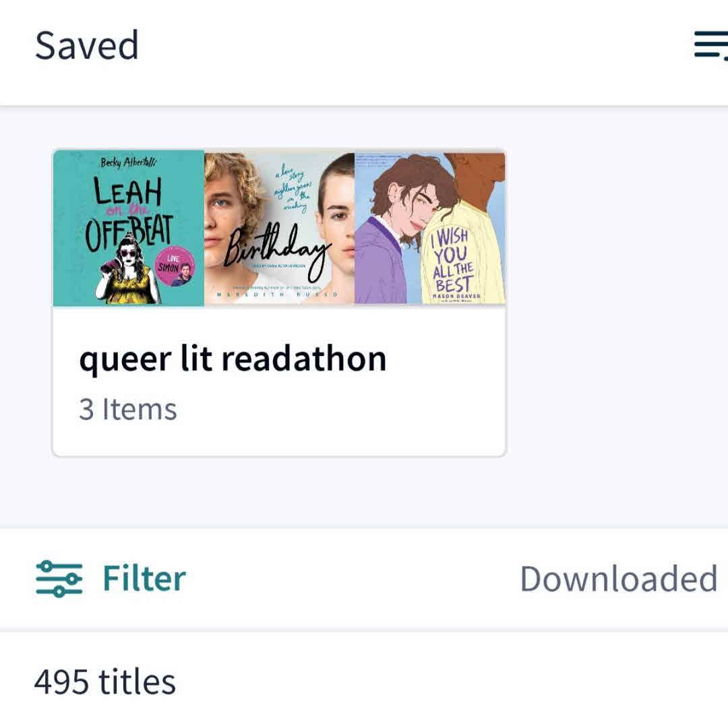Open I Wish You All the Best cover

point(430,228)
